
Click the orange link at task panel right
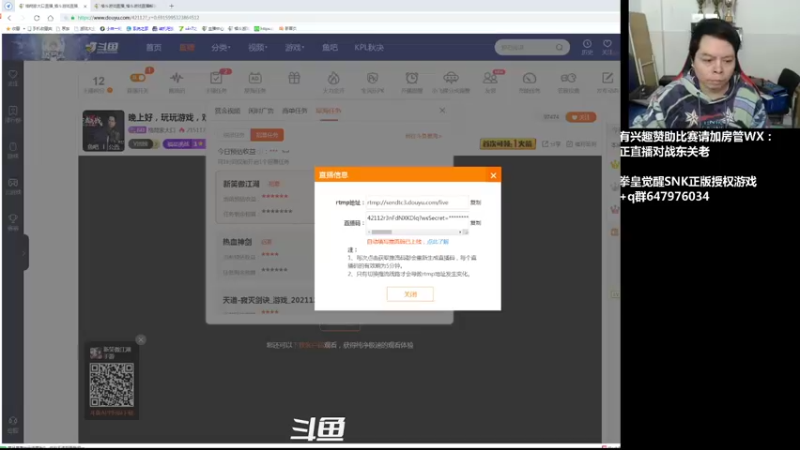[x=423, y=136]
